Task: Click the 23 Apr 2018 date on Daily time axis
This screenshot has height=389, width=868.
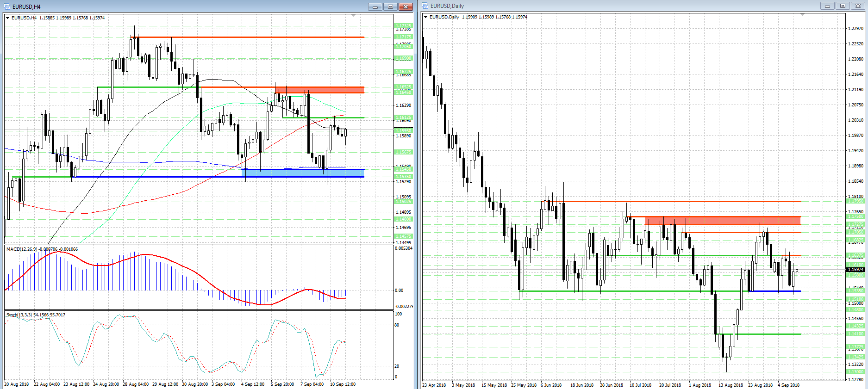Action: tap(434, 385)
